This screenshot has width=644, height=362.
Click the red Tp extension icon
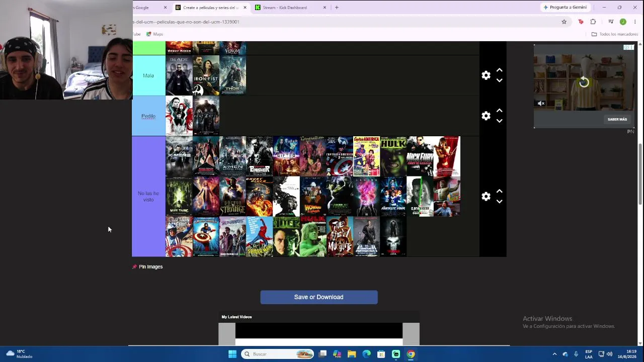(x=581, y=22)
